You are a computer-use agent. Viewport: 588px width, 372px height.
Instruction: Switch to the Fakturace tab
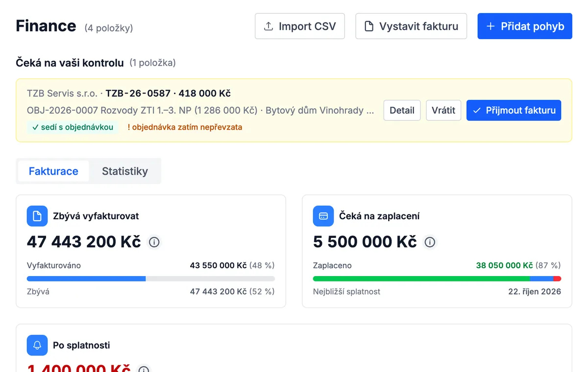53,171
